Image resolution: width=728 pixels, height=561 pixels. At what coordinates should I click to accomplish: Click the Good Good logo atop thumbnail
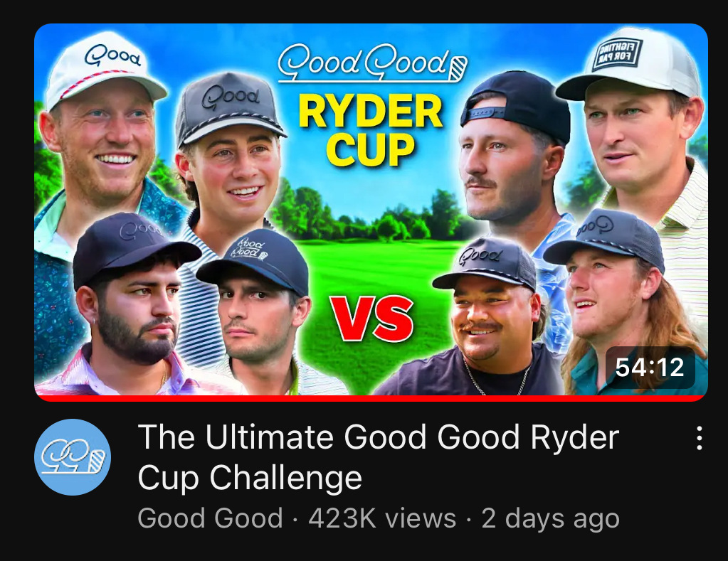[x=372, y=63]
